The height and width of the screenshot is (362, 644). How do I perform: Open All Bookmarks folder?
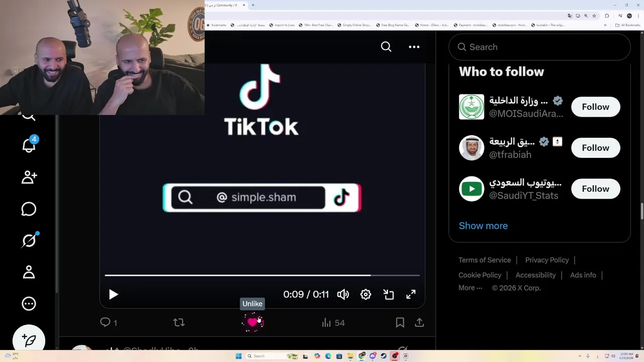[627, 25]
